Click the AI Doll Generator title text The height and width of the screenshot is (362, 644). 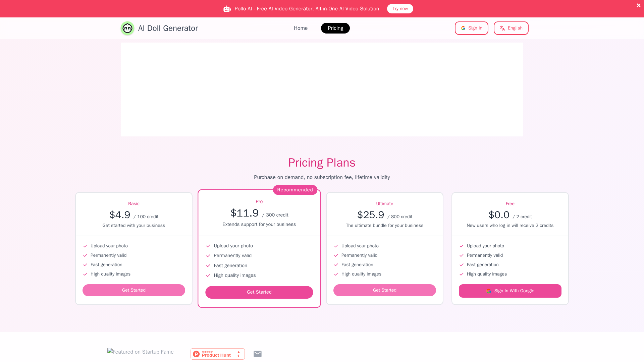[x=168, y=28]
